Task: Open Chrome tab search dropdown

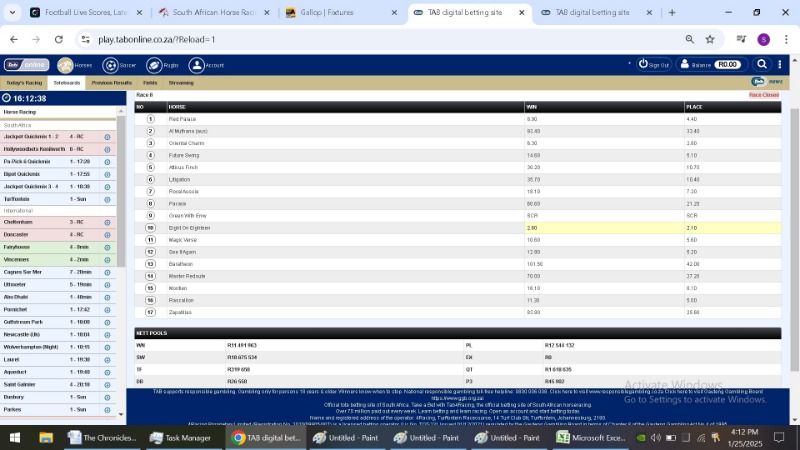Action: (x=13, y=12)
